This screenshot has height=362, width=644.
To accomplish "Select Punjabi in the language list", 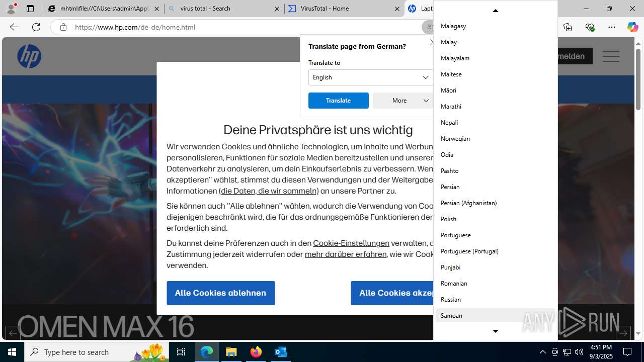I will click(495, 267).
